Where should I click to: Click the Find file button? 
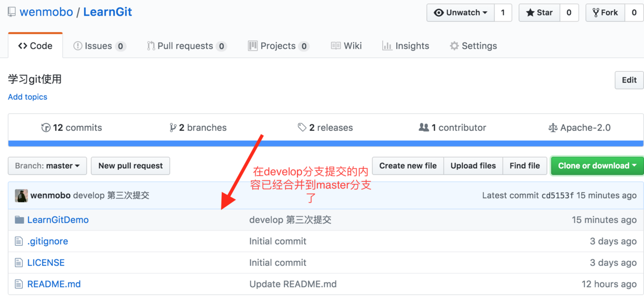[525, 166]
